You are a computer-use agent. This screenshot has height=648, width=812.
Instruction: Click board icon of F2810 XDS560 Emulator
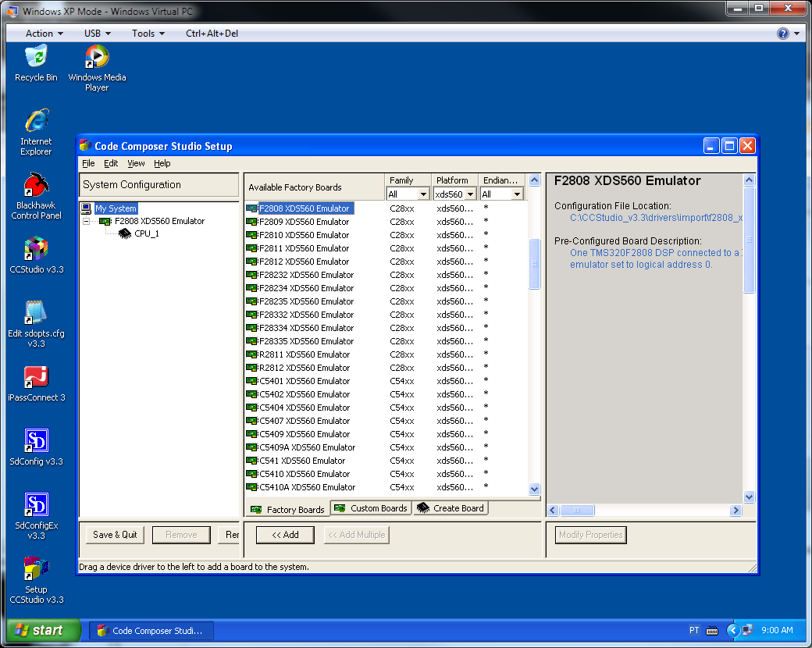click(251, 235)
